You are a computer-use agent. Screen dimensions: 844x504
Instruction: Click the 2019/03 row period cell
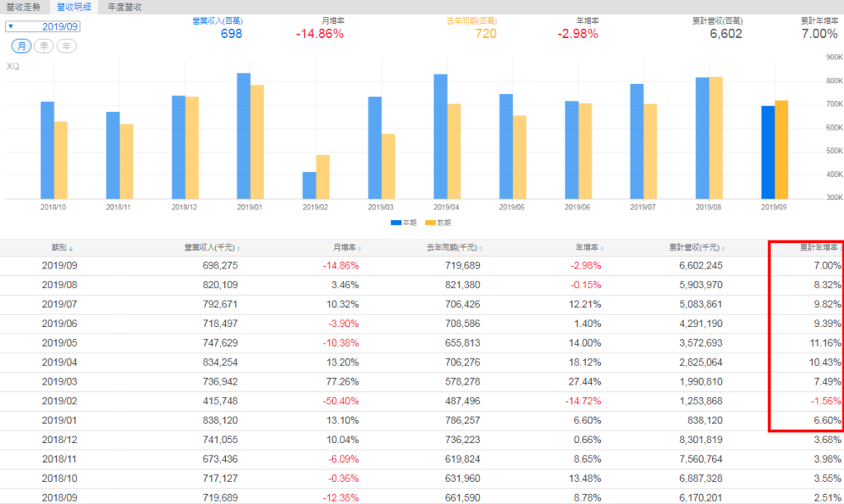(59, 382)
